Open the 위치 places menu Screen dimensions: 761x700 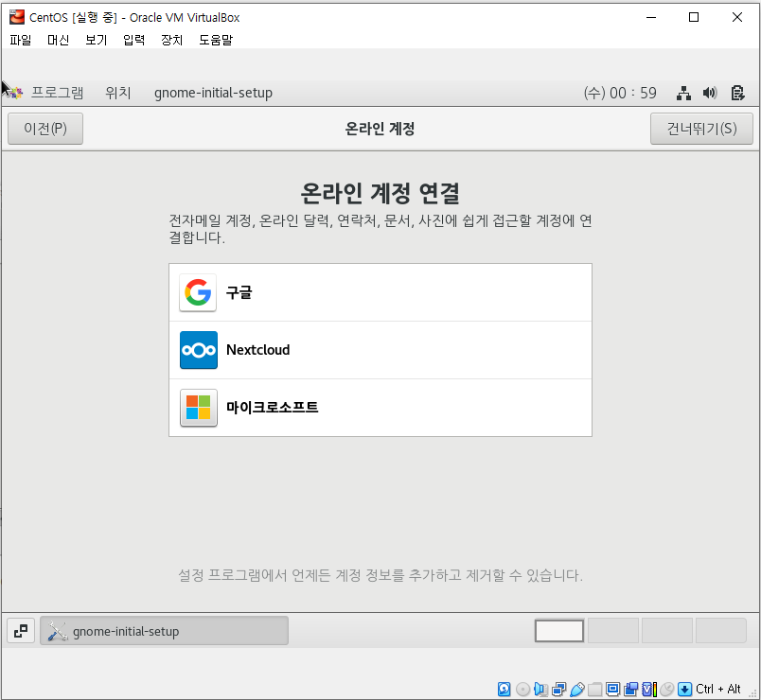(118, 93)
